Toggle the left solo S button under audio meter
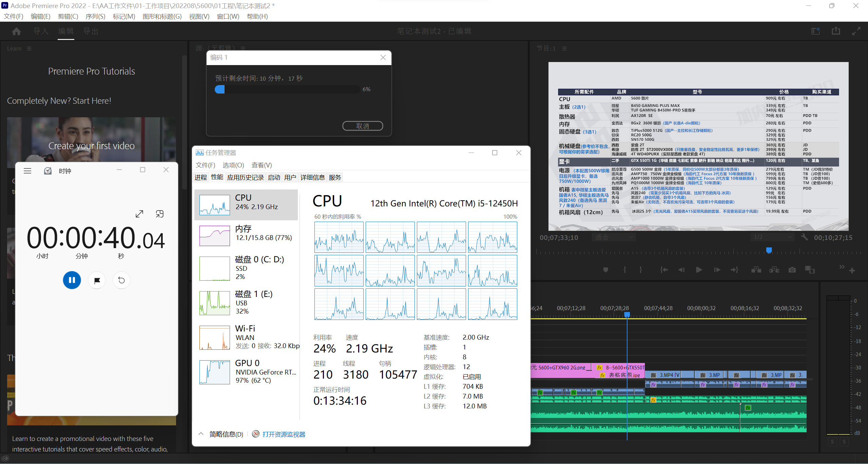 (x=832, y=442)
